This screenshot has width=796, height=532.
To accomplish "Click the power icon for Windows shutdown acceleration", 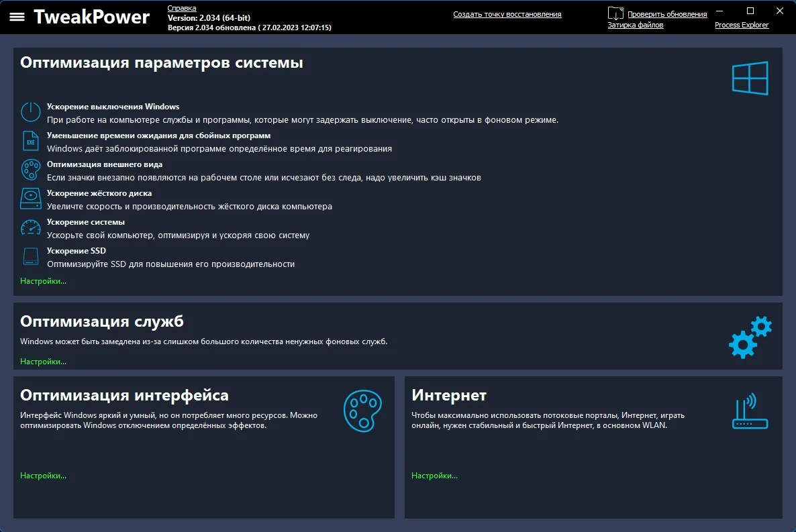I will coord(30,111).
